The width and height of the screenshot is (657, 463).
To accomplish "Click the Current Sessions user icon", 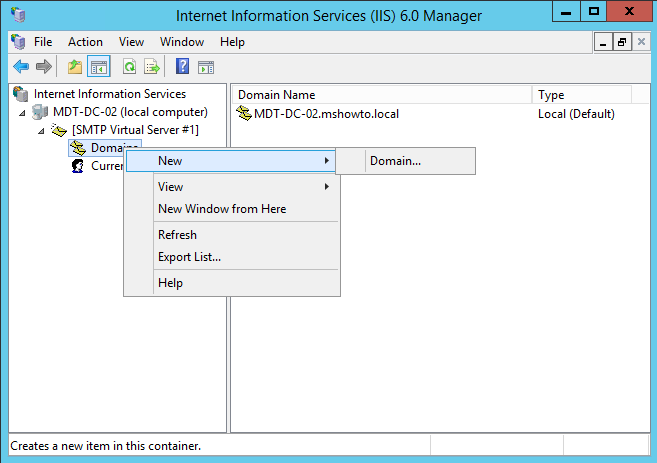I will point(78,166).
